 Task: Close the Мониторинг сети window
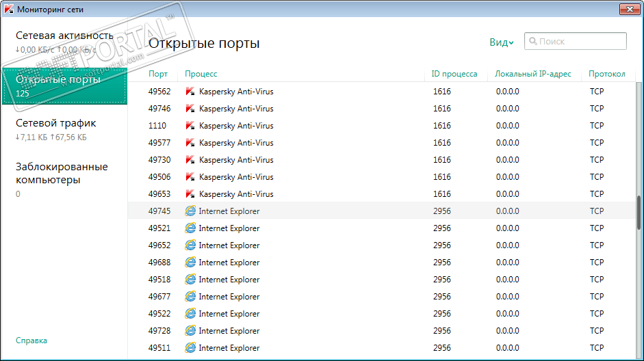pos(629,9)
